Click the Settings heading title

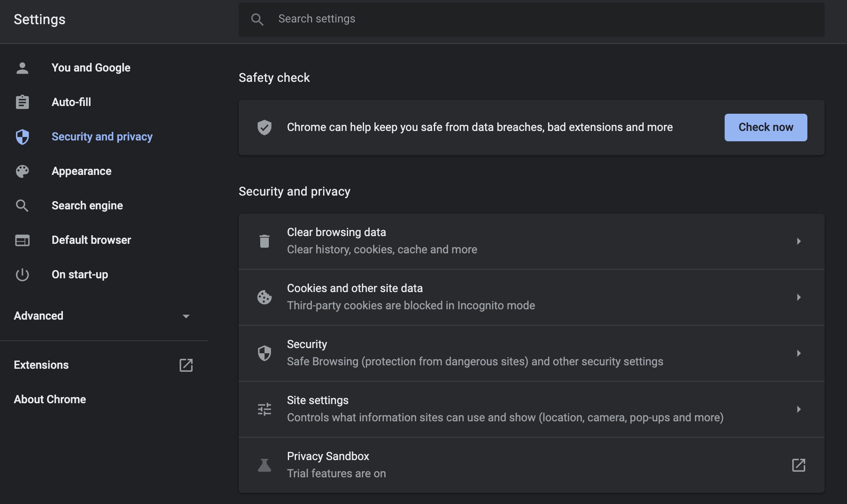pos(40,19)
